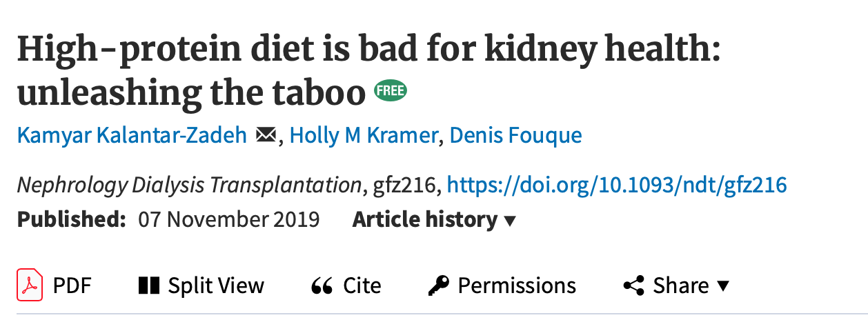
Task: Open the Article history label
Action: (x=425, y=220)
